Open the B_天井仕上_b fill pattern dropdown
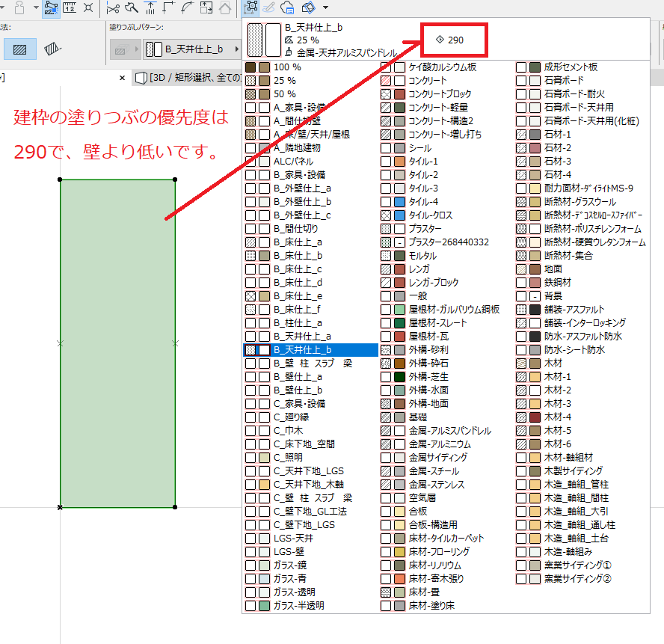Screen dimensions: 664x644 [191, 49]
